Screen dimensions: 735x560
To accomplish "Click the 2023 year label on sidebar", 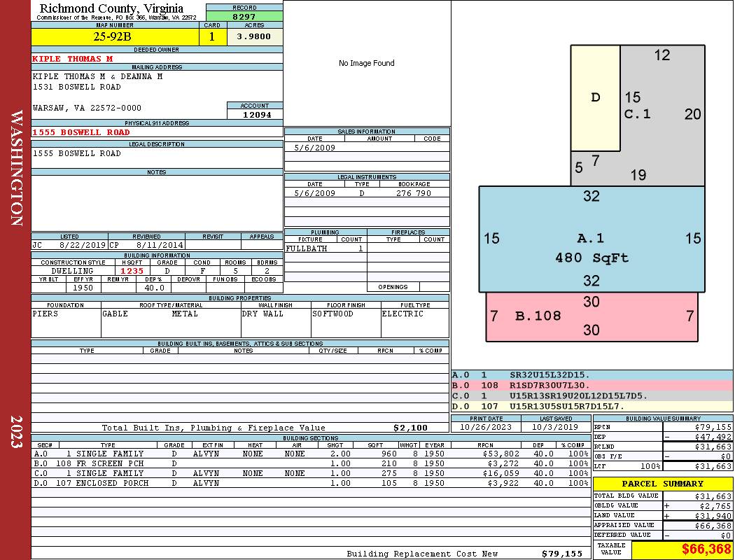I will [x=16, y=432].
